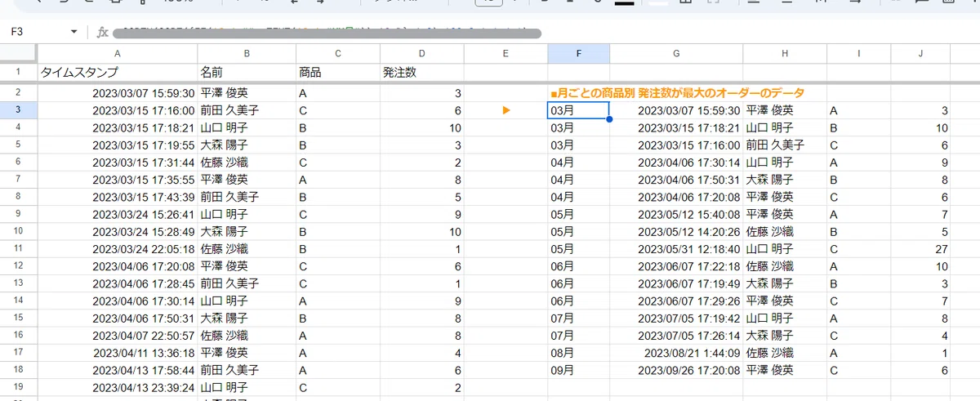Screen dimensions: 980x401
Task: Click the 名前 header cell
Action: 247,73
